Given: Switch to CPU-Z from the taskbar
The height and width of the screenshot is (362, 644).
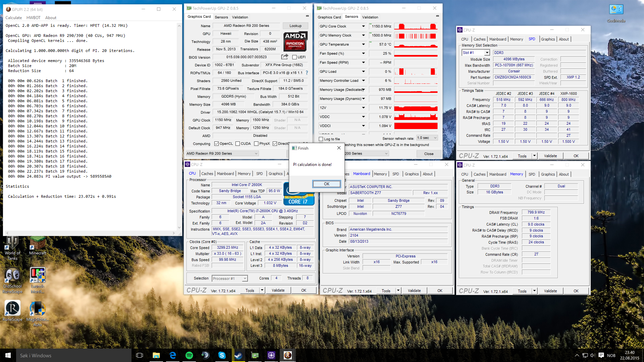Looking at the screenshot, I should (271, 355).
